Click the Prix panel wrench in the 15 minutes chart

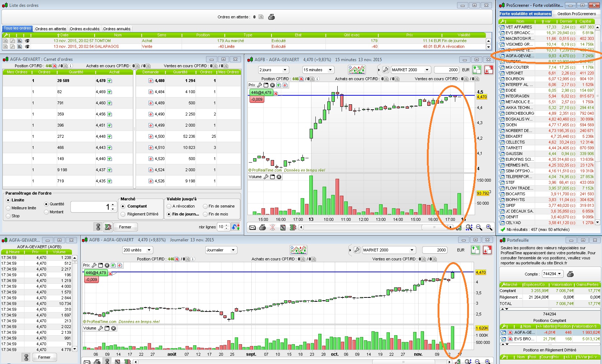point(260,85)
